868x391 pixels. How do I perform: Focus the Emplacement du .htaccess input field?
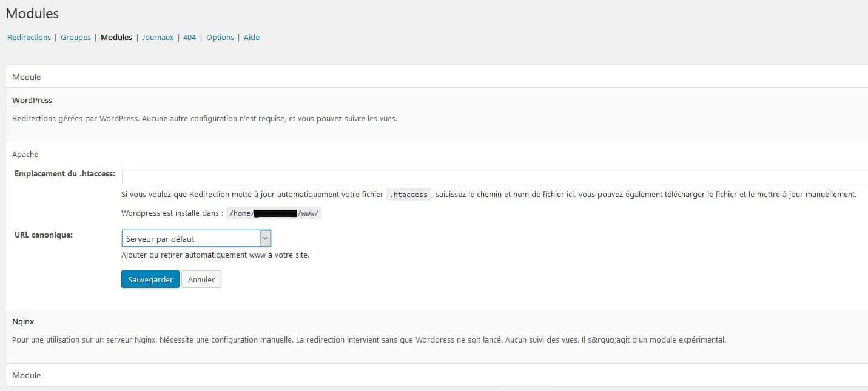pyautogui.click(x=495, y=177)
